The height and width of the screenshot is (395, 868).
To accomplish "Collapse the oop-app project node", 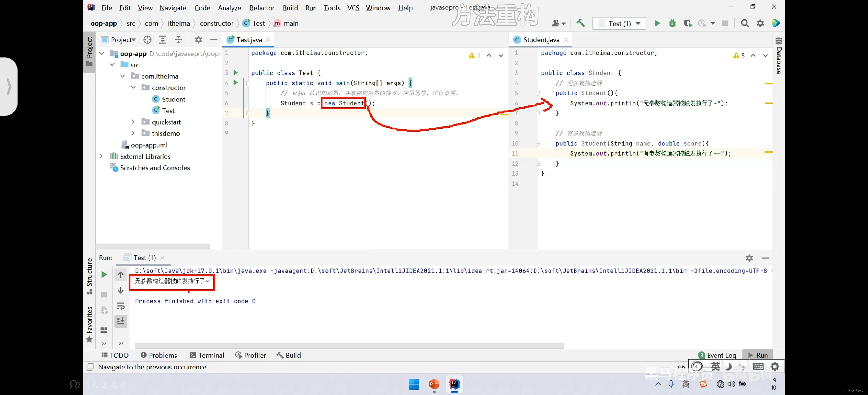I will [x=101, y=53].
